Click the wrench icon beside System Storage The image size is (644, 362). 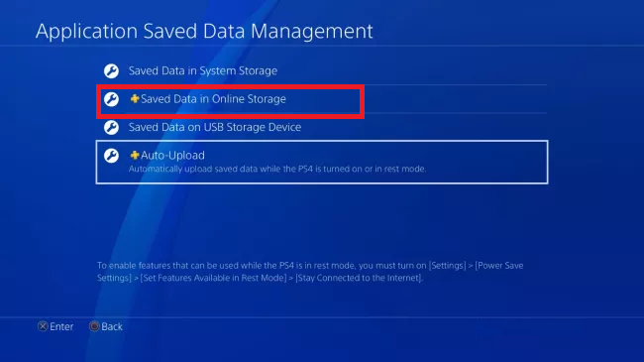pyautogui.click(x=111, y=70)
